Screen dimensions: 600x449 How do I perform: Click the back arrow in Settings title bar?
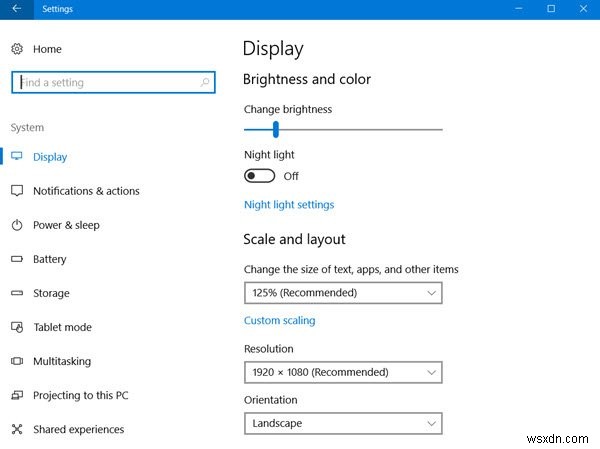click(x=16, y=8)
